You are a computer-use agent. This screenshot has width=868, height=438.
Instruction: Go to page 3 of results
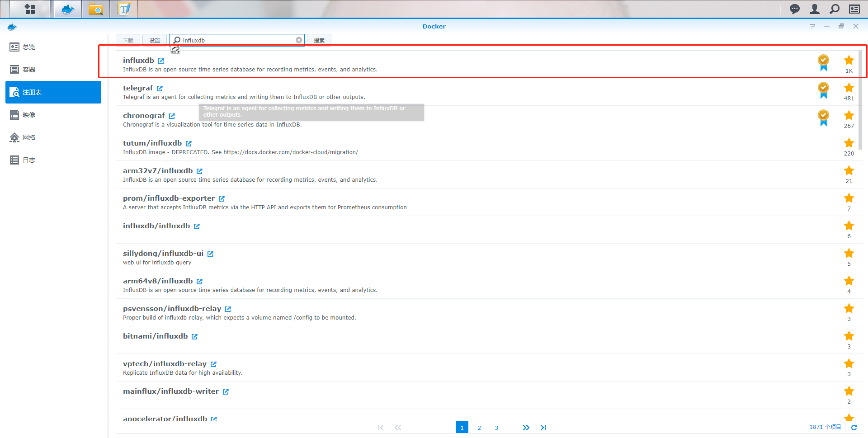click(496, 428)
